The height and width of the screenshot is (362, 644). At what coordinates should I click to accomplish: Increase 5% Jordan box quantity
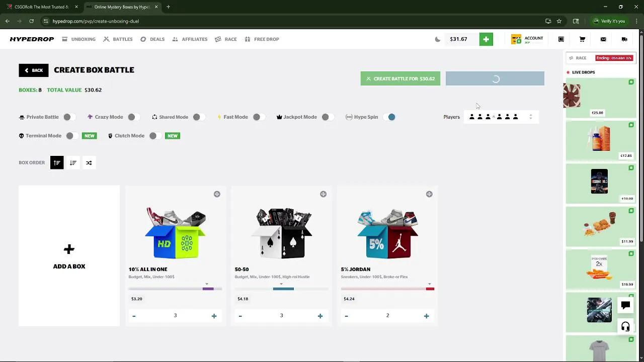pos(426,316)
